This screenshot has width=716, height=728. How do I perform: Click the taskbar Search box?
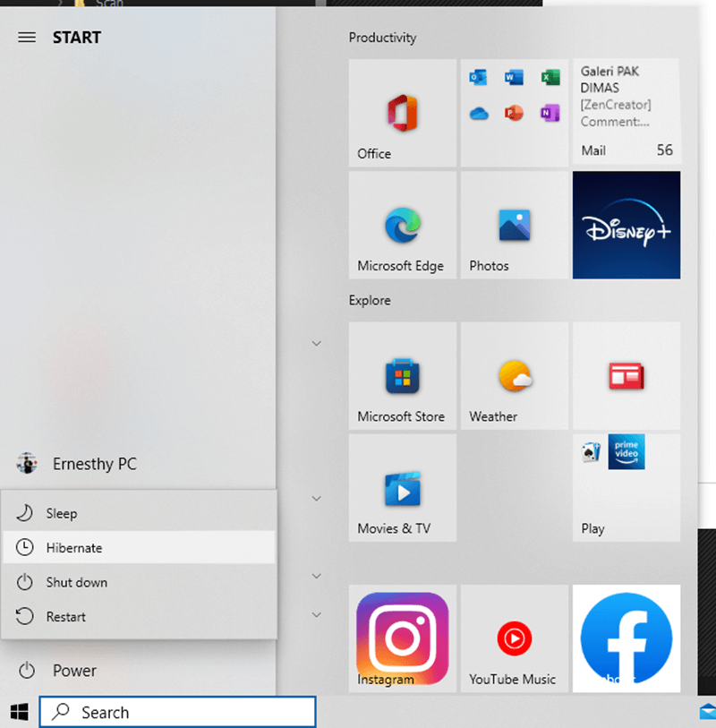(177, 713)
